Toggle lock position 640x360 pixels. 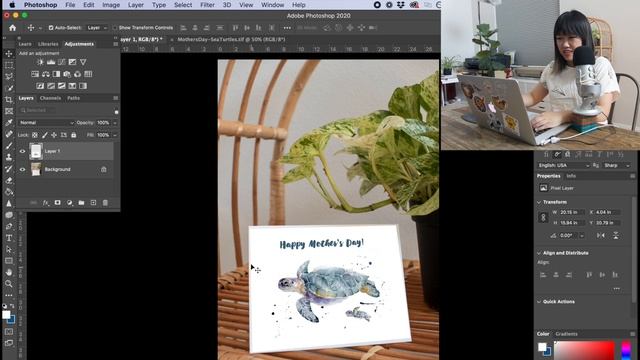click(x=54, y=135)
